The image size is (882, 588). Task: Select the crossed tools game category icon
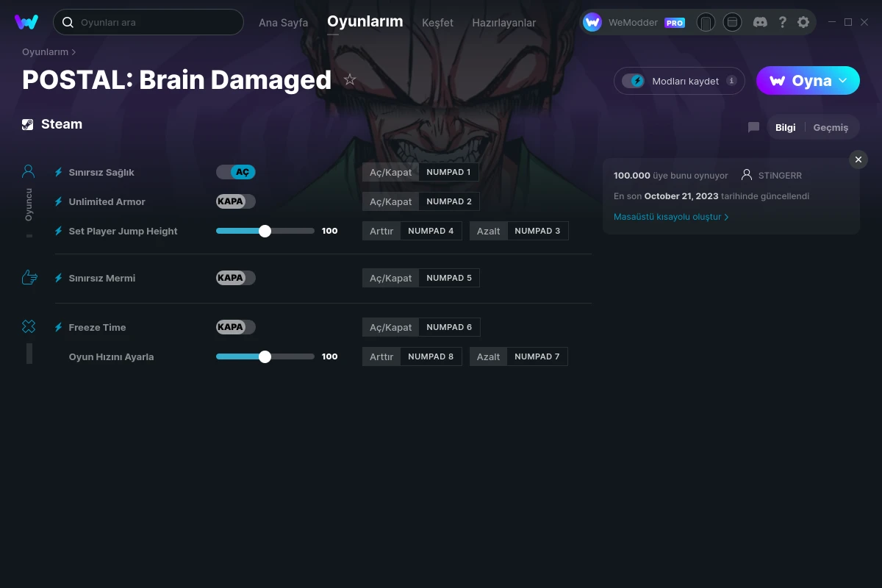point(29,326)
